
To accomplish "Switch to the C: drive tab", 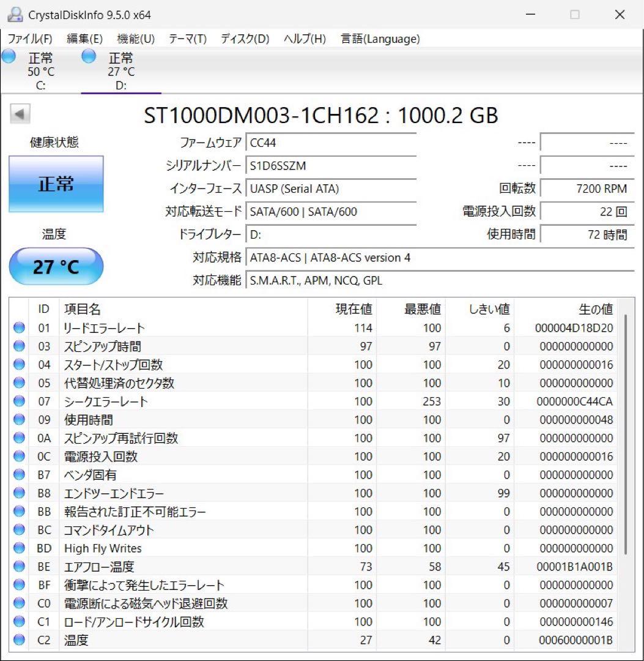I will (40, 69).
